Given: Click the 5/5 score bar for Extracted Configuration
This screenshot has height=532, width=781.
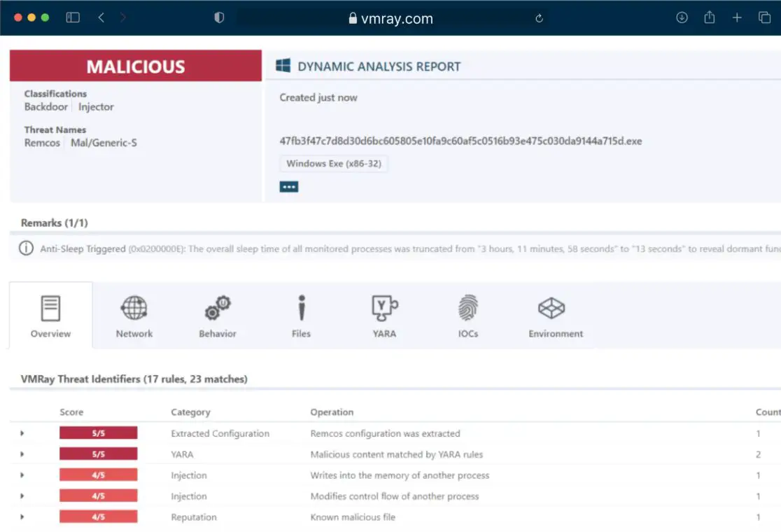Looking at the screenshot, I should [99, 433].
